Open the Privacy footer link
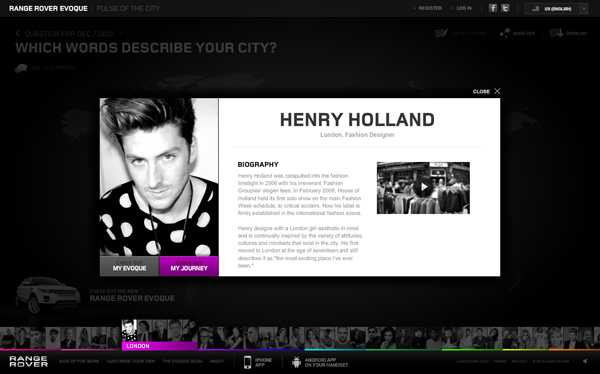 point(519,361)
